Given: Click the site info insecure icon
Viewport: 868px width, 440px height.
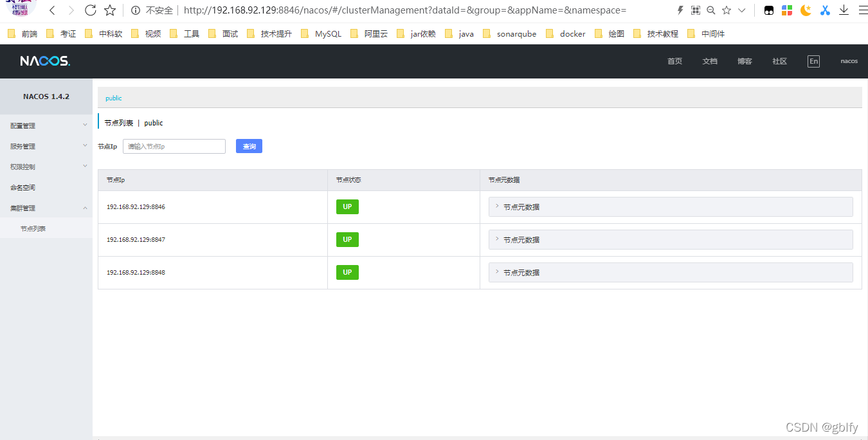Looking at the screenshot, I should click(136, 10).
